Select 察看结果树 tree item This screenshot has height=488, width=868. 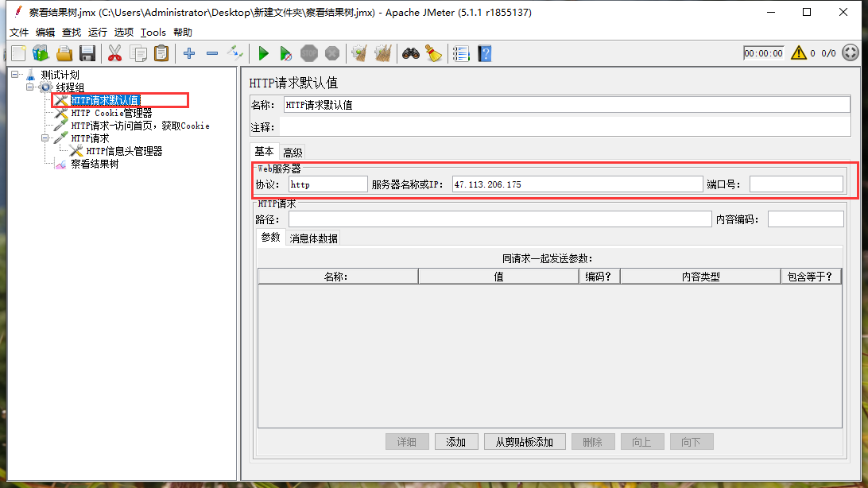click(x=95, y=164)
